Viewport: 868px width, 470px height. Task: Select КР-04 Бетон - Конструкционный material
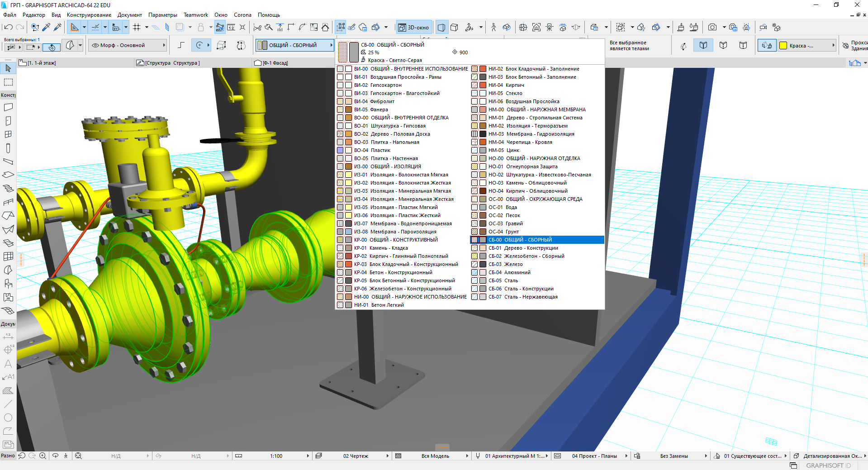pos(401,272)
